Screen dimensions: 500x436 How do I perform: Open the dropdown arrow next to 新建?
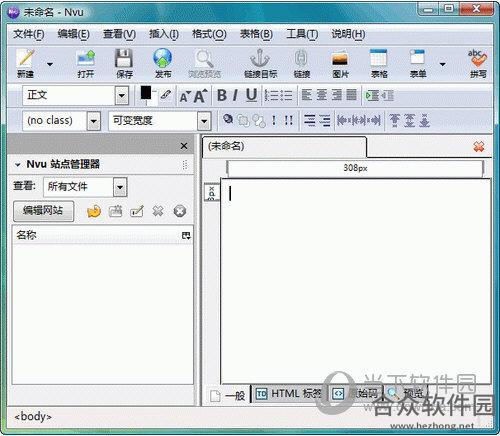[x=50, y=64]
